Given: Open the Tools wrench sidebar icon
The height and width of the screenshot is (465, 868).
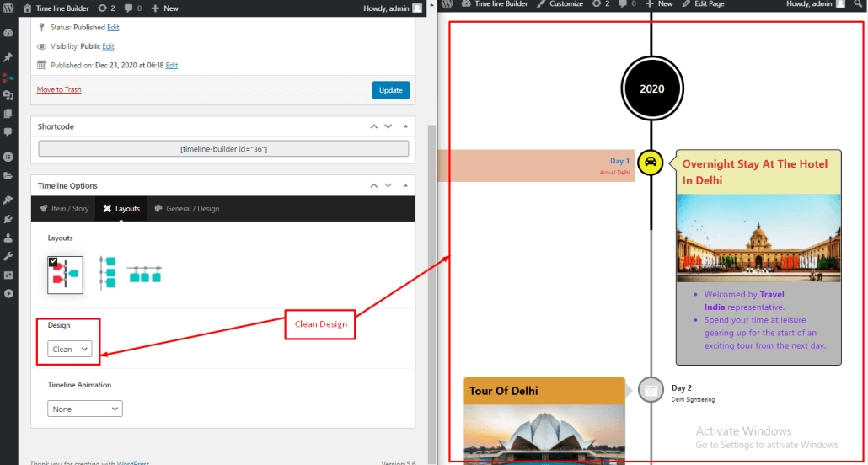Looking at the screenshot, I should [8, 256].
